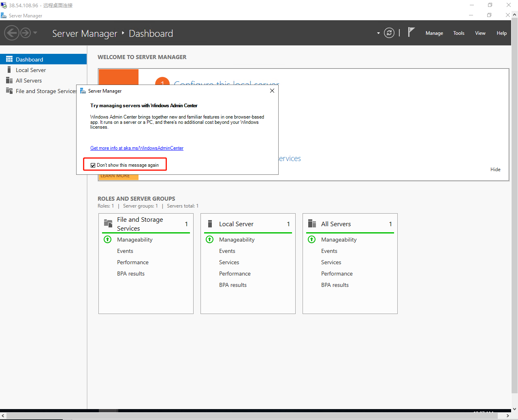This screenshot has height=420, width=518.
Task: Open the aka.ms/WindowsAdminCenter info link
Action: tap(137, 148)
